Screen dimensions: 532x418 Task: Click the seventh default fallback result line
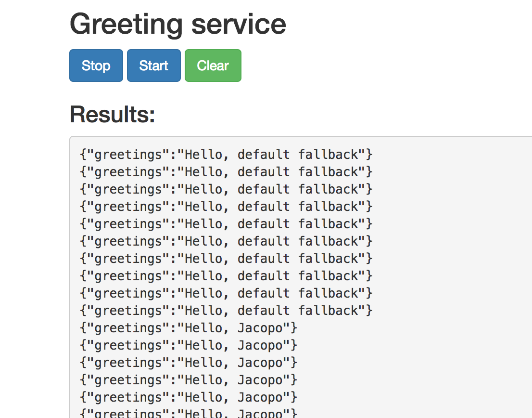pyautogui.click(x=226, y=259)
